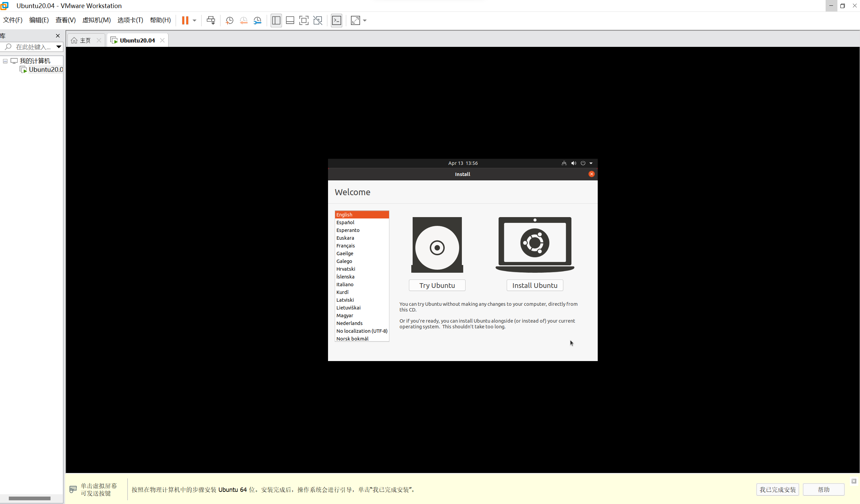Revert VM to previous snapshot
Viewport: 860px width, 504px height.
point(244,21)
